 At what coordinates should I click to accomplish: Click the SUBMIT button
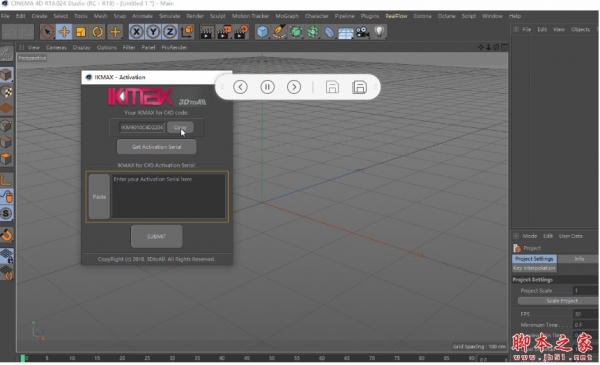tap(157, 236)
